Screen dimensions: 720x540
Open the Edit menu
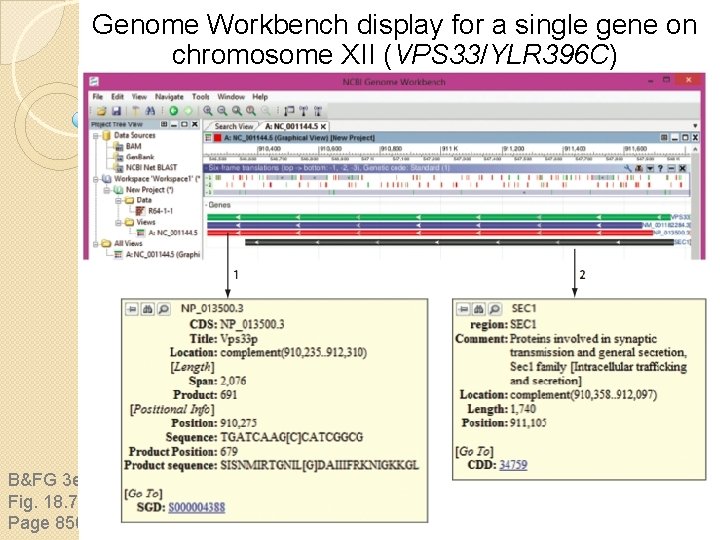click(117, 97)
